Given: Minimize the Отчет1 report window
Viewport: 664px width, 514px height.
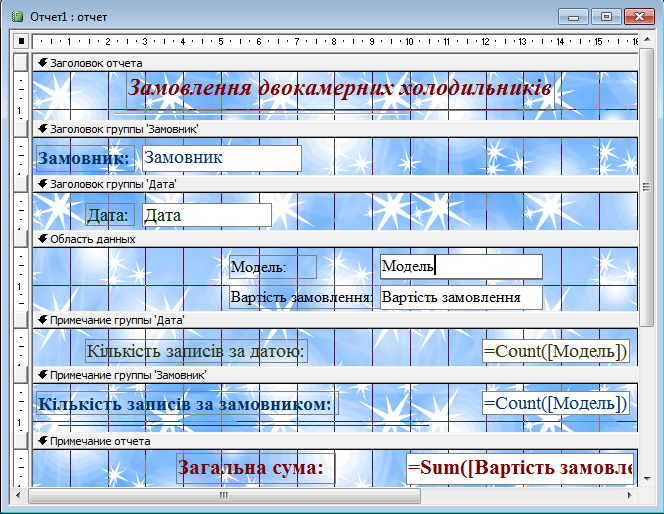Looking at the screenshot, I should point(573,17).
